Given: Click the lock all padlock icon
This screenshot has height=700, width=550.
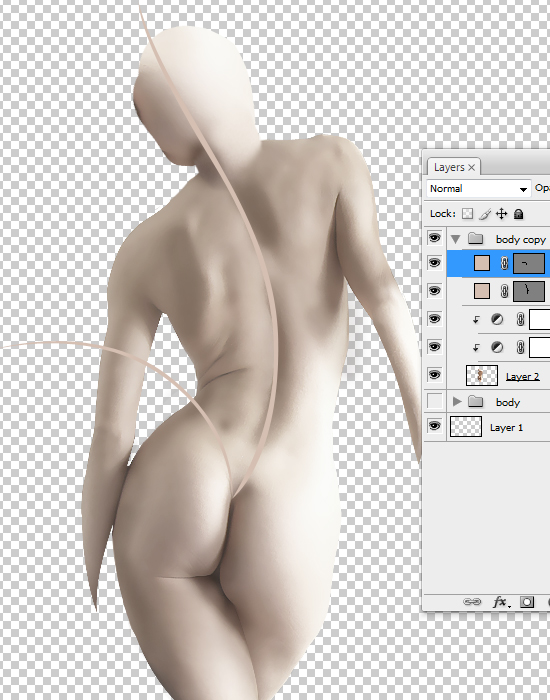Looking at the screenshot, I should coord(518,214).
